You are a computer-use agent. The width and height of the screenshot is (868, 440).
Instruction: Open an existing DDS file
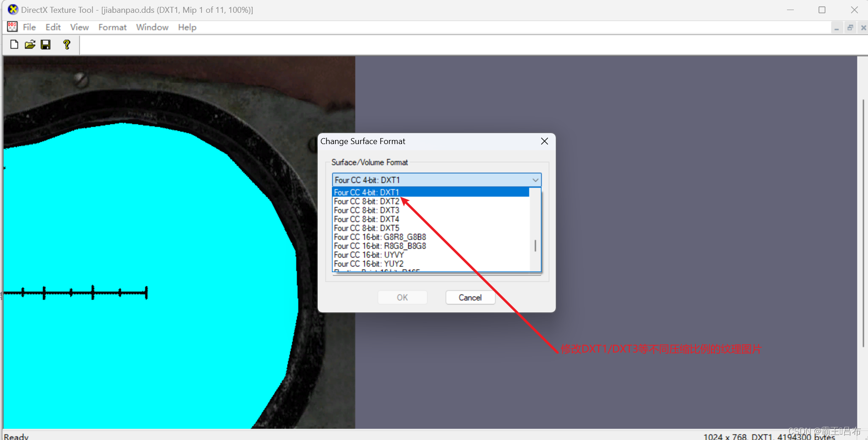coord(30,44)
